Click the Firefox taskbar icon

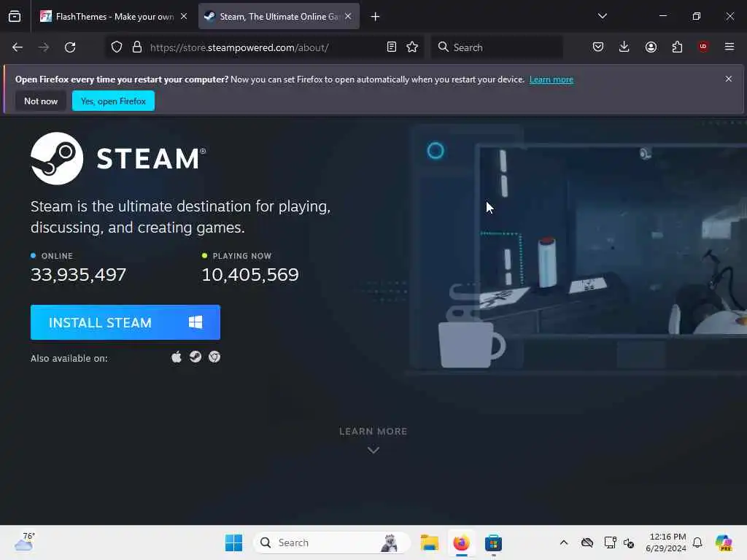(461, 542)
